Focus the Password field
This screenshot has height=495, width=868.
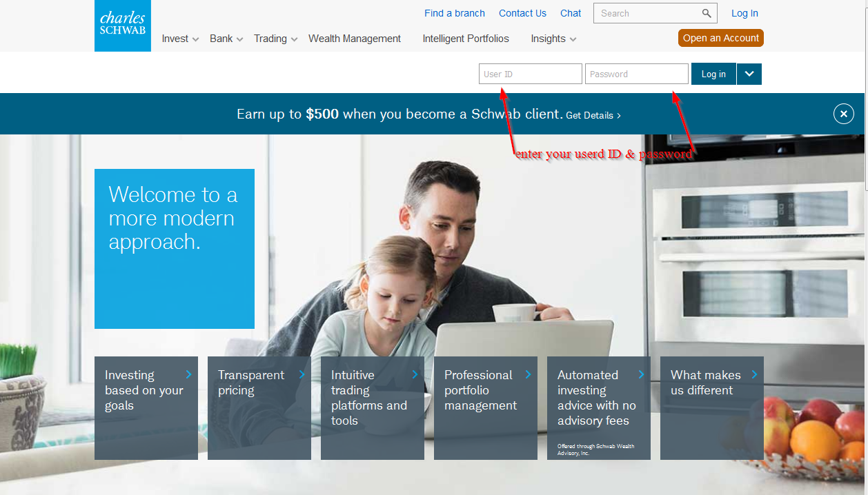(x=637, y=74)
